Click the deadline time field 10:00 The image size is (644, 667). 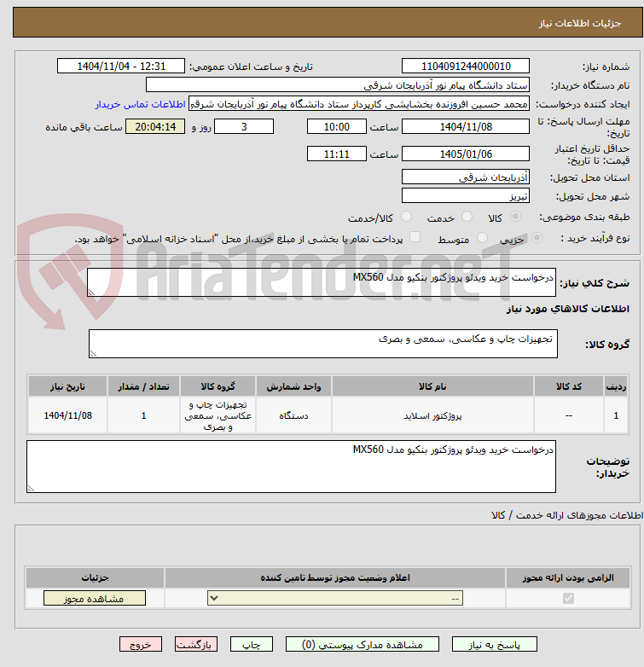(x=336, y=127)
